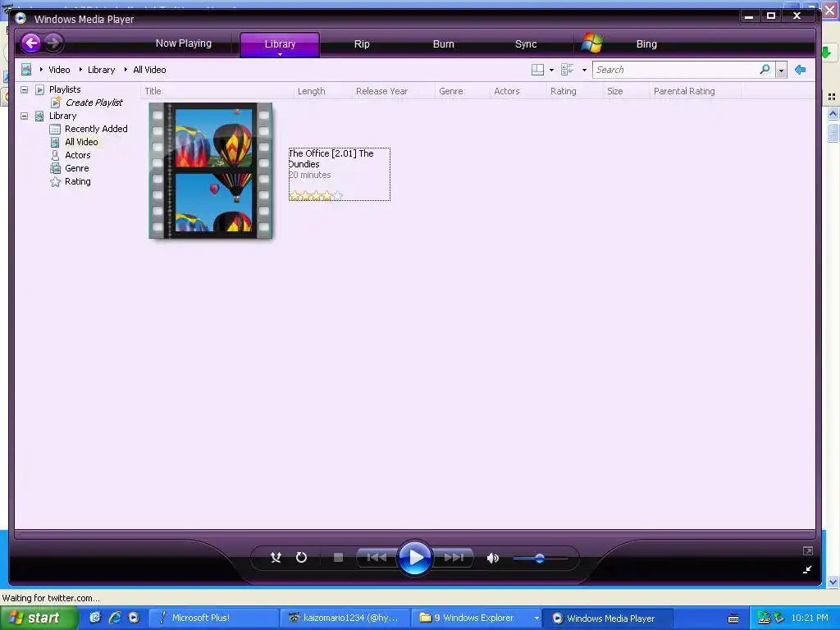Sort by the Genre column header
840x630 pixels.
tap(462, 91)
